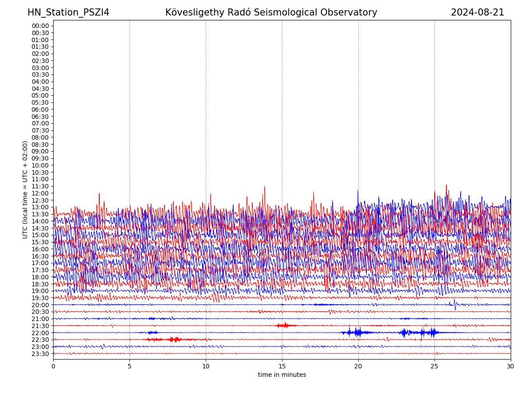Click the 06:30 time row label
The height and width of the screenshot is (399, 532).
[40, 117]
